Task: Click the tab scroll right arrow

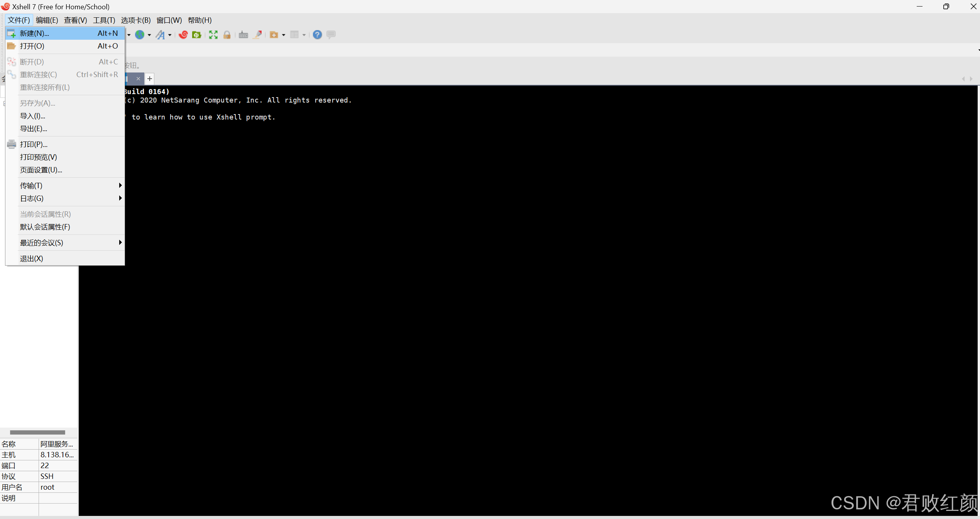Action: point(971,79)
